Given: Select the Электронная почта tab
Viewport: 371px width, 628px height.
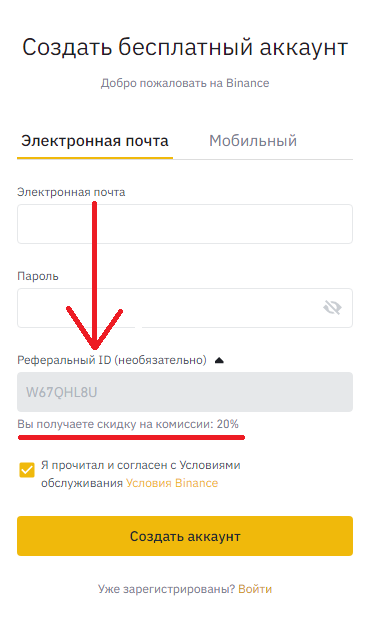Looking at the screenshot, I should (95, 141).
